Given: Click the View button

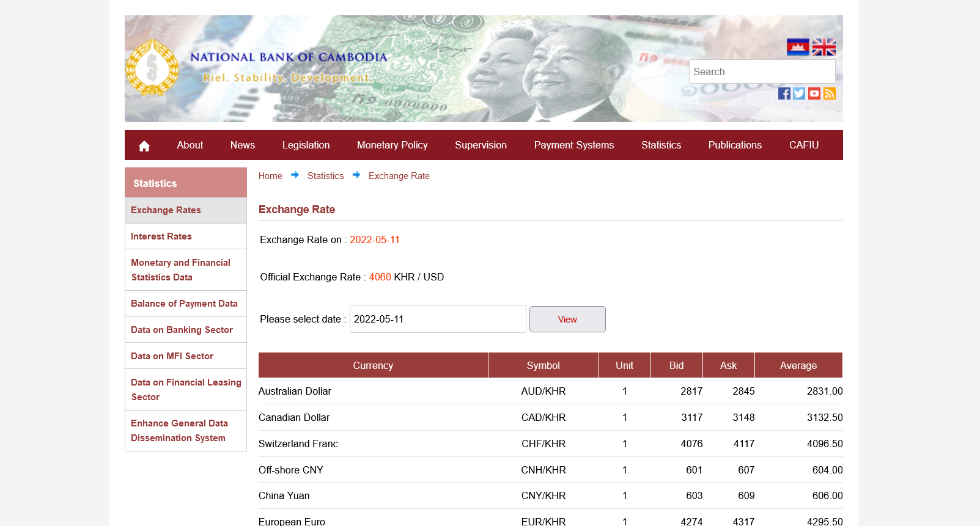Looking at the screenshot, I should point(567,320).
